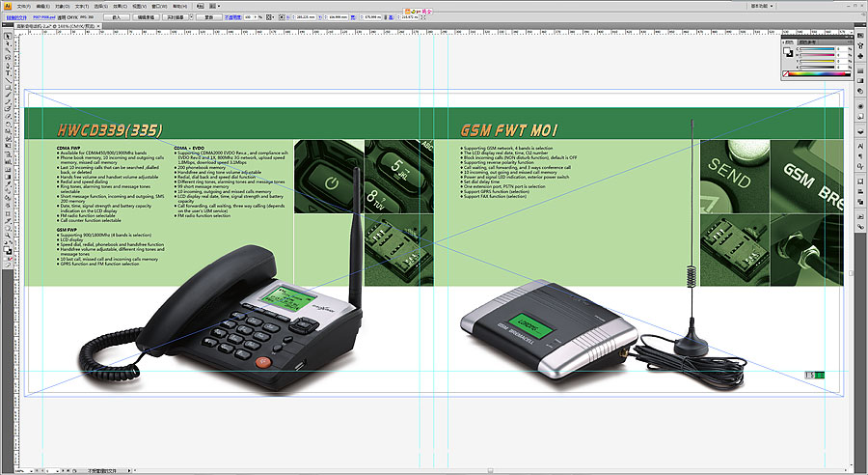This screenshot has height=475, width=868.
Task: Select the Direct Selection tool
Action: [9, 44]
